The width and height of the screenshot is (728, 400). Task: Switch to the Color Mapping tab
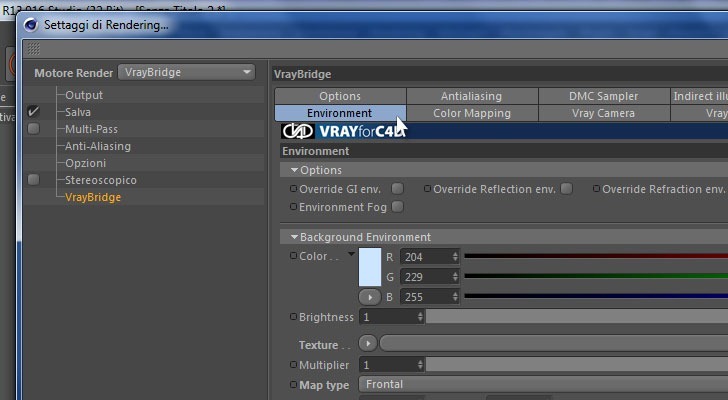472,113
